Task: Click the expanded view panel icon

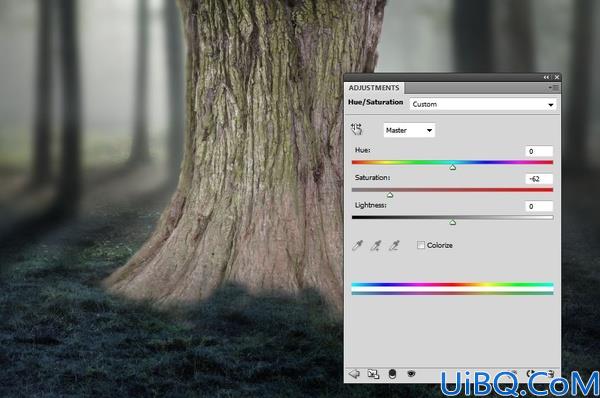Action: click(373, 374)
